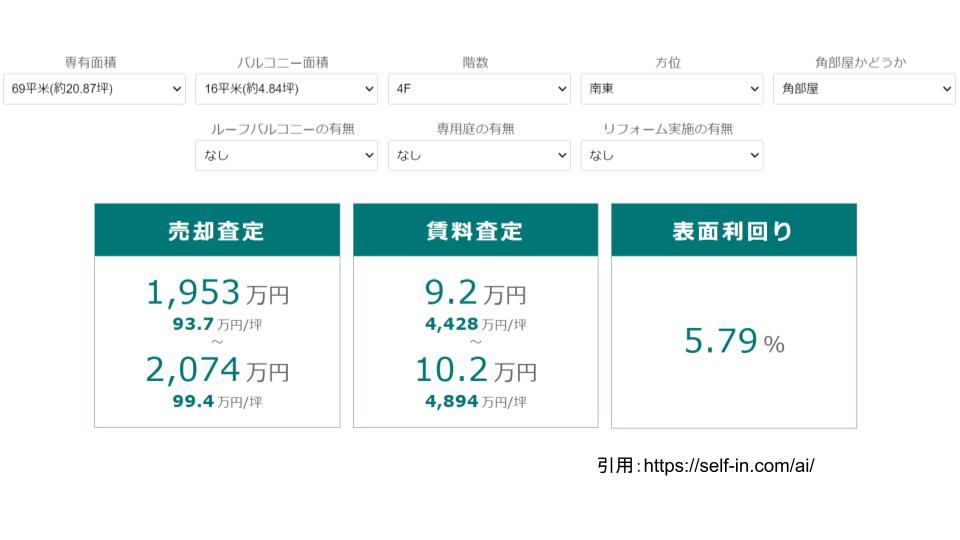
Task: Click the 売却査定 panel header
Action: click(217, 230)
